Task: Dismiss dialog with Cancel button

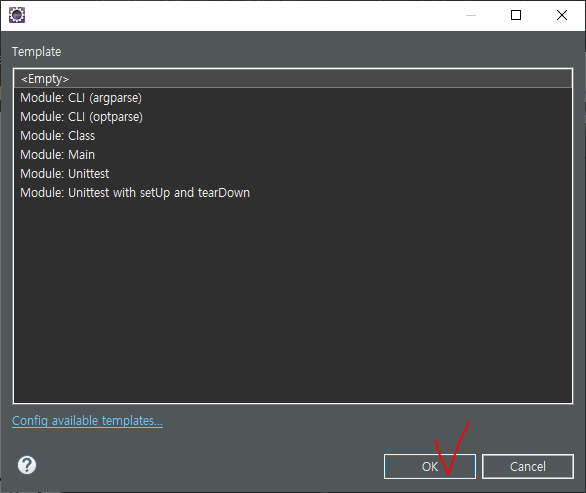Action: point(528,466)
